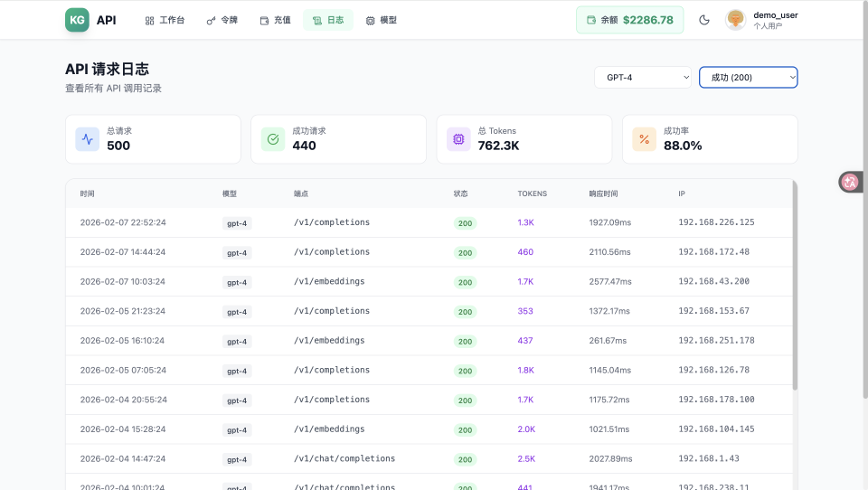The width and height of the screenshot is (868, 490).
Task: Click the 成功请求 440 value
Action: coord(304,146)
